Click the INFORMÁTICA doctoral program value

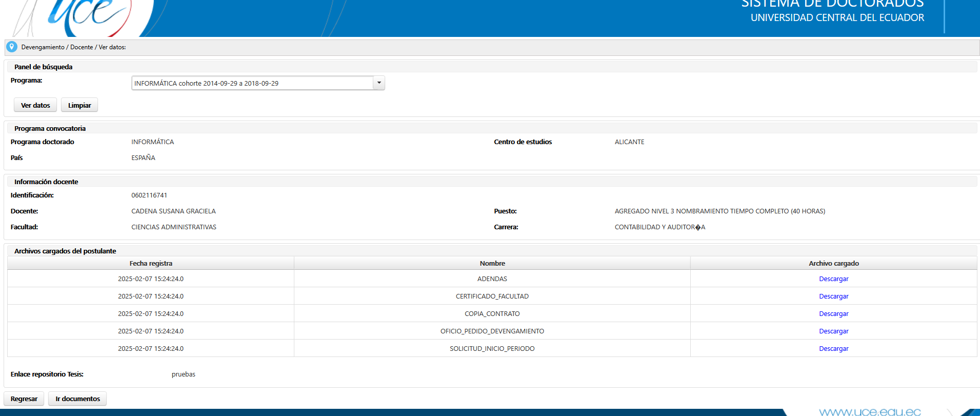[152, 142]
